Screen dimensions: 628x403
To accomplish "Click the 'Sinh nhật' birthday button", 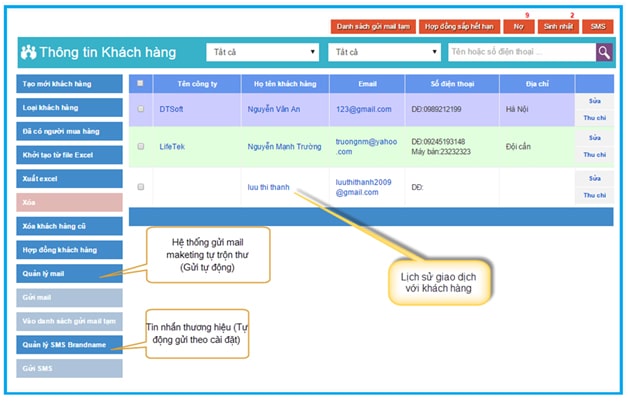I will [559, 26].
